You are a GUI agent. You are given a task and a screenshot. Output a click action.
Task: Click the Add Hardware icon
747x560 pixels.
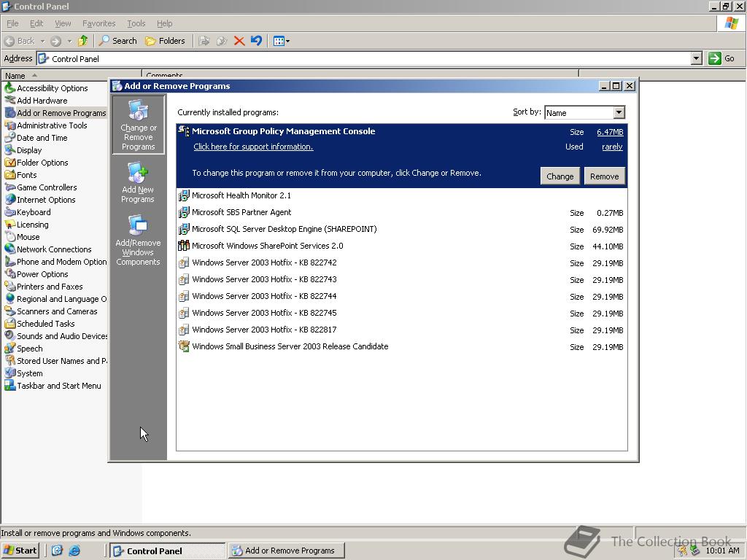(9, 100)
